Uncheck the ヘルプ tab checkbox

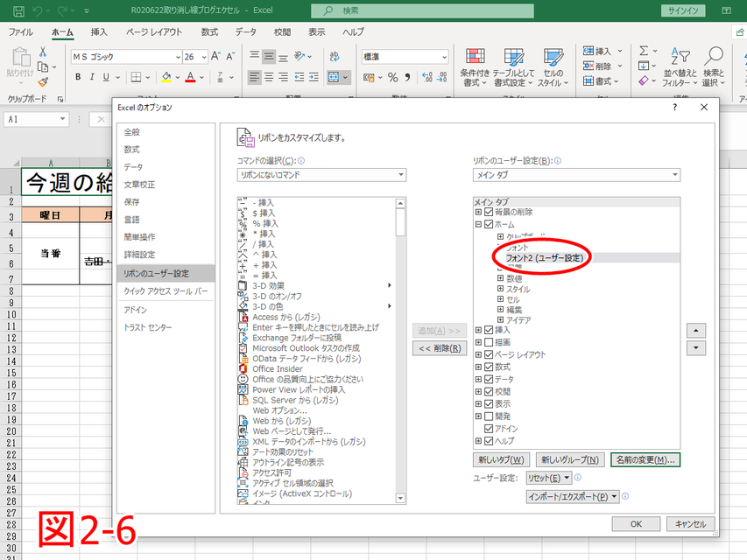click(x=489, y=441)
